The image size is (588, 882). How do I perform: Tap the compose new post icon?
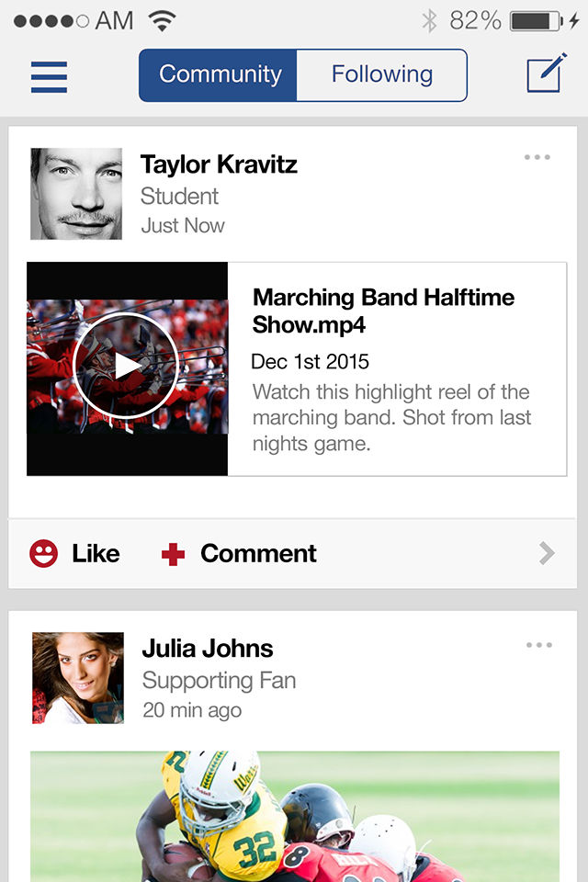[544, 75]
